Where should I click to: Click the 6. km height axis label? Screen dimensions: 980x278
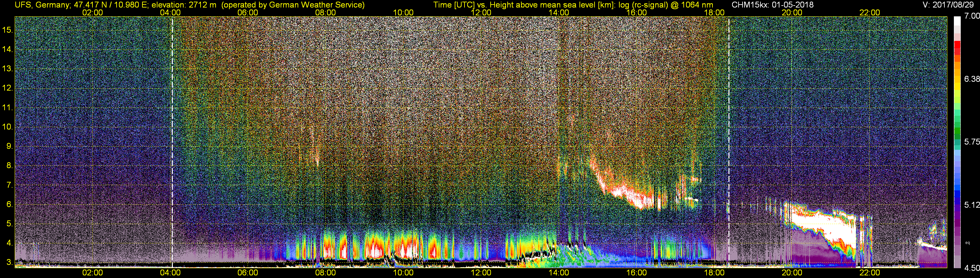[x=10, y=204]
